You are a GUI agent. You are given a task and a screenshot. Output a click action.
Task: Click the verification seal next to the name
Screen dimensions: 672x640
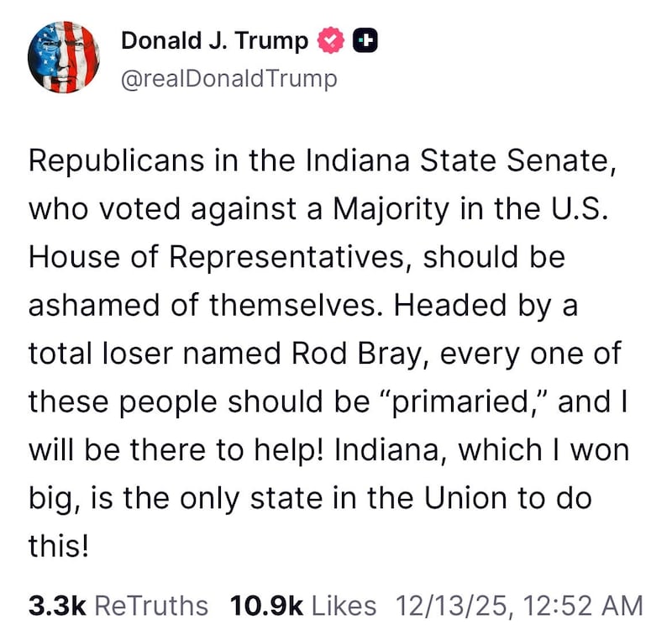click(331, 39)
